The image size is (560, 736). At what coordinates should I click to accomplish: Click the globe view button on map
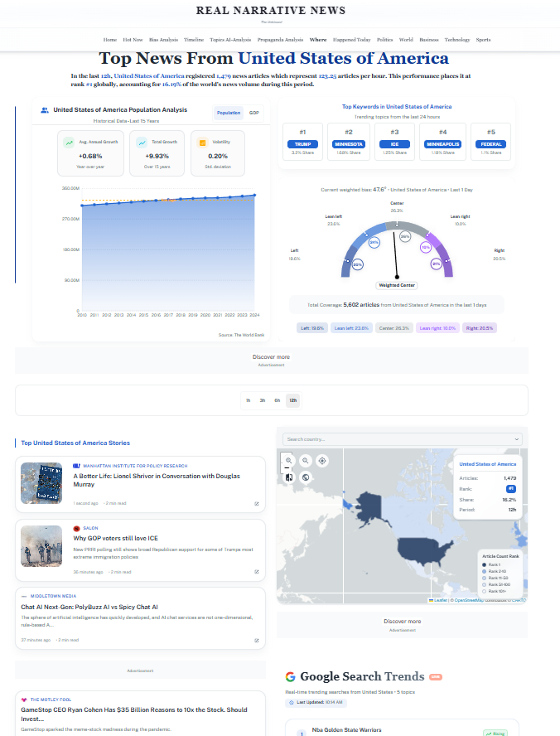(x=306, y=477)
